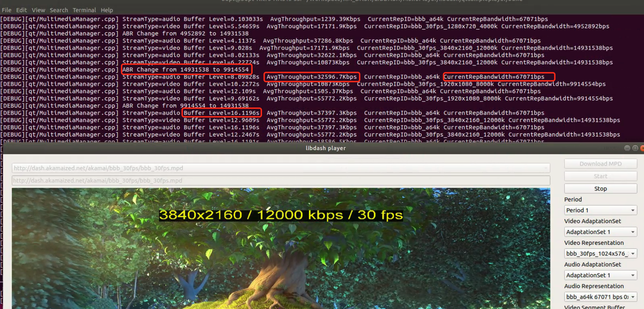Open the Help menu
This screenshot has width=644, height=309.
[107, 10]
